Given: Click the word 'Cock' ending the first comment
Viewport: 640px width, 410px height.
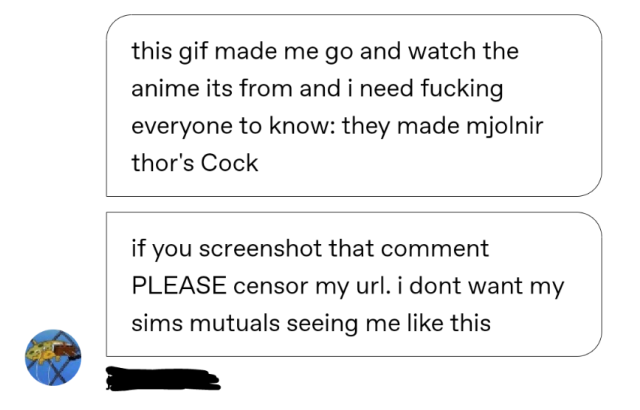Looking at the screenshot, I should [x=229, y=163].
